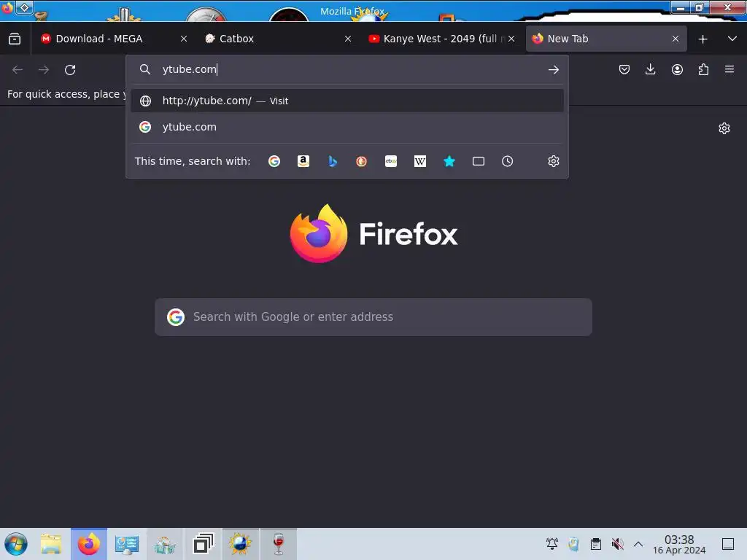Expand hidden system tray icons

(x=638, y=544)
